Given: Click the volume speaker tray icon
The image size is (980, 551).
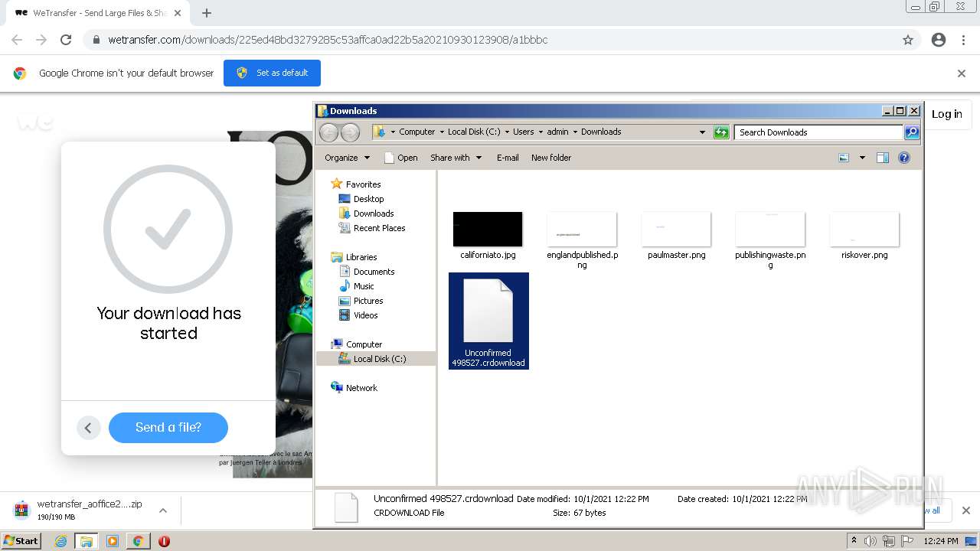Looking at the screenshot, I should [871, 541].
